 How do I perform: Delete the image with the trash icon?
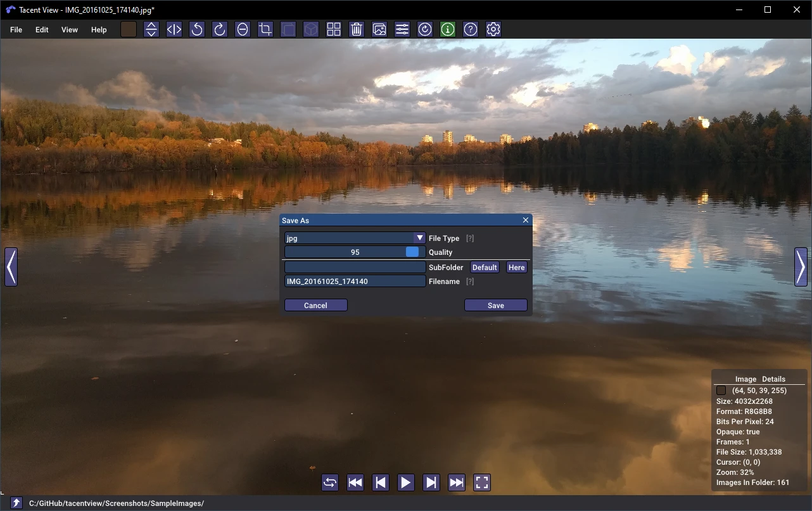(x=357, y=29)
